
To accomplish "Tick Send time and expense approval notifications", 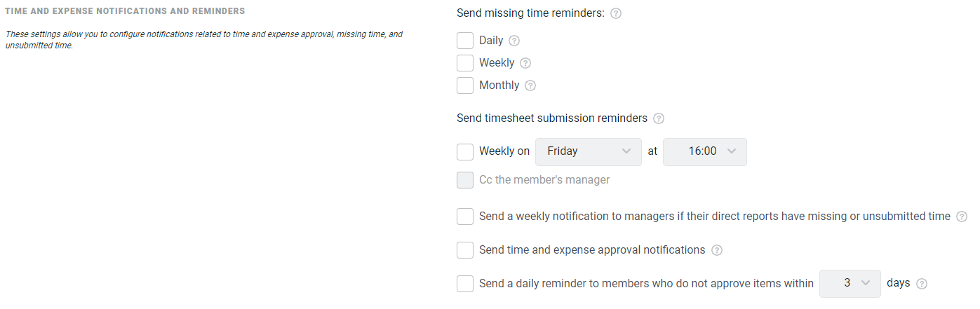I will point(465,250).
